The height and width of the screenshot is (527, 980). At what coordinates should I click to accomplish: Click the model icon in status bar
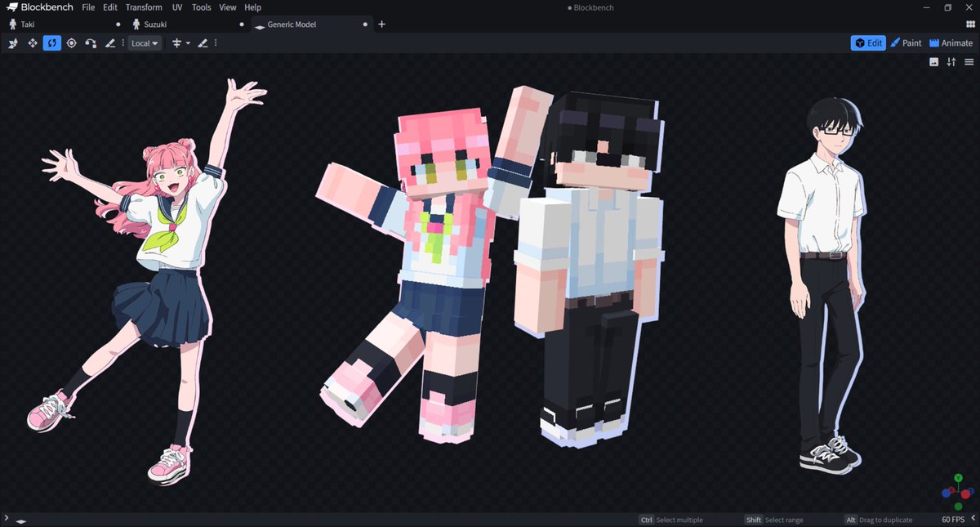[x=20, y=520]
